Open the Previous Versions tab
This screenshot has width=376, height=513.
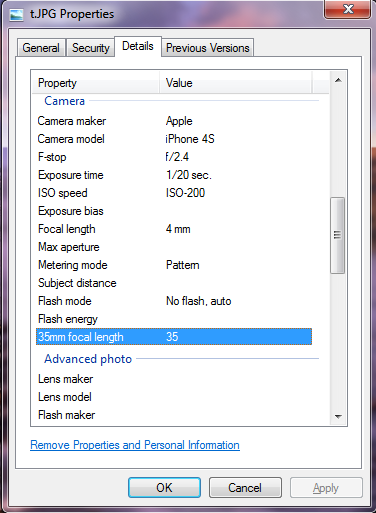tap(207, 48)
